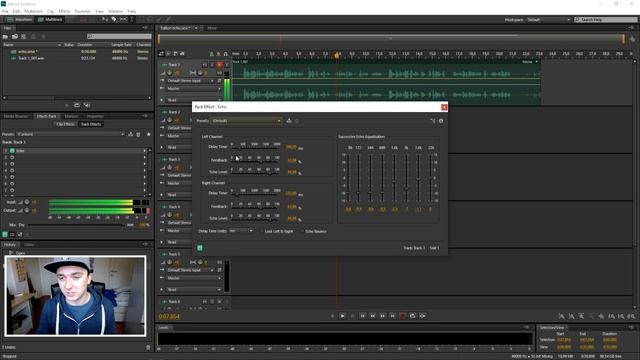640x360 pixels.
Task: Open Workspace Default dropdown
Action: 548,20
